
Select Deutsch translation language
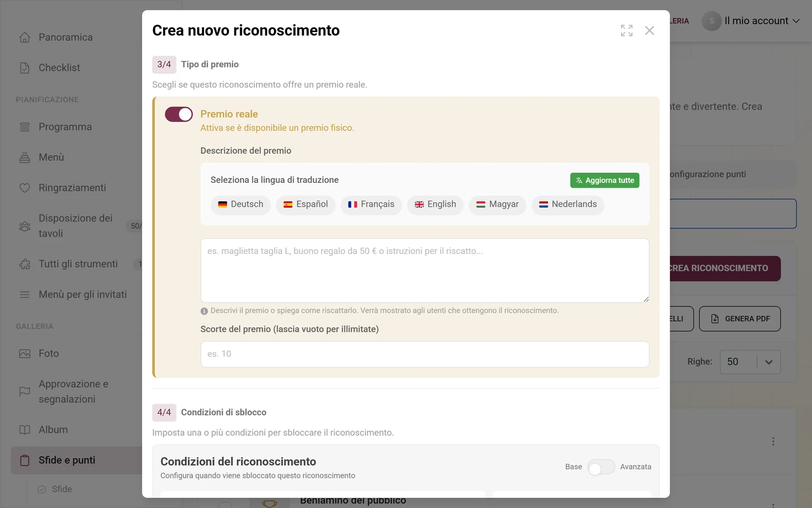pyautogui.click(x=241, y=204)
